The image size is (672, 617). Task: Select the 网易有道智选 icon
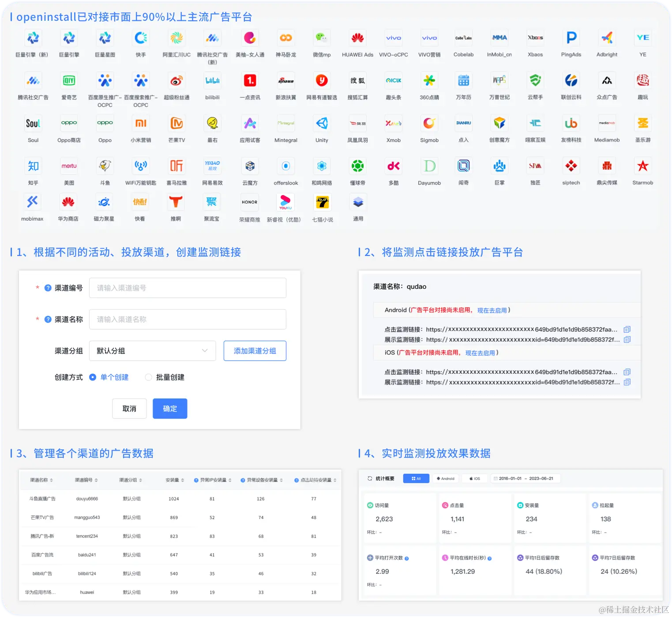pos(322,81)
